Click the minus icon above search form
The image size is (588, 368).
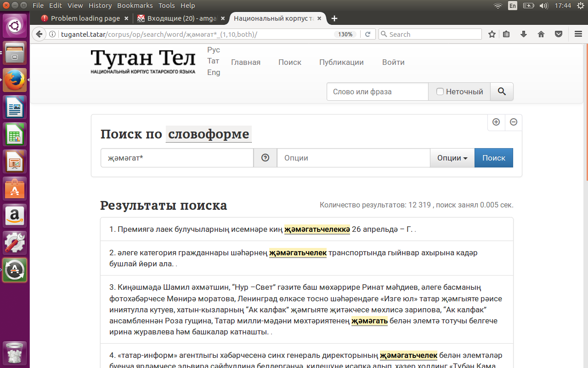[514, 122]
